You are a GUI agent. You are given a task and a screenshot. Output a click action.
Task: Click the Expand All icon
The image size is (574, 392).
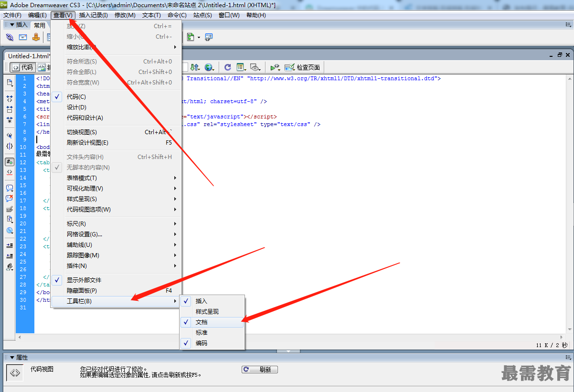pyautogui.click(x=10, y=120)
